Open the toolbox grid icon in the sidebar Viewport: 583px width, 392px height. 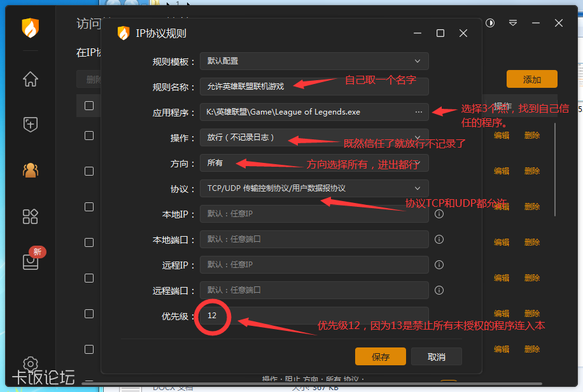[29, 216]
